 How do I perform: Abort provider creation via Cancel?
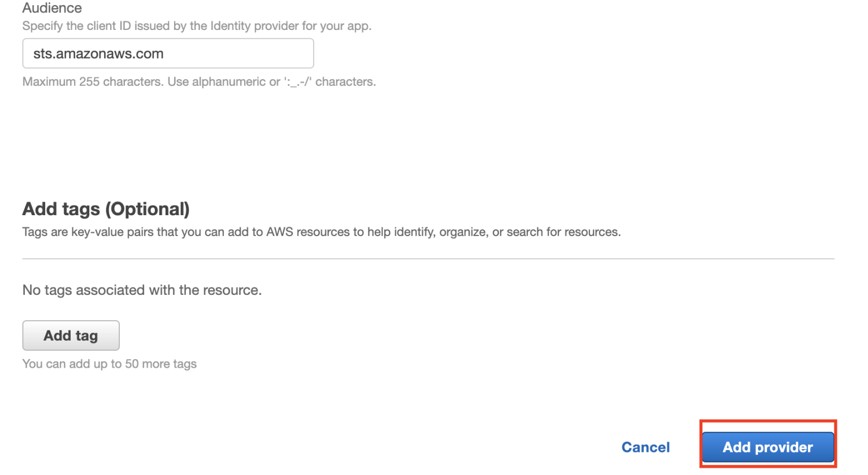pos(645,447)
